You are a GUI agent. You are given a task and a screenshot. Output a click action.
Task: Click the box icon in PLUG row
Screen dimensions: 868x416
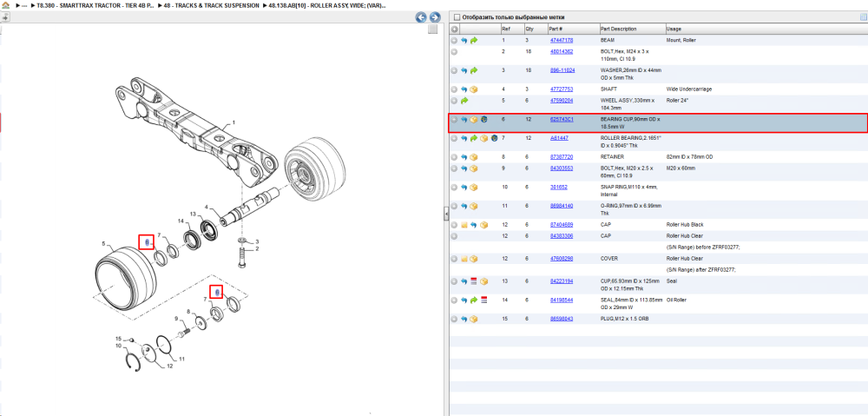coord(474,319)
